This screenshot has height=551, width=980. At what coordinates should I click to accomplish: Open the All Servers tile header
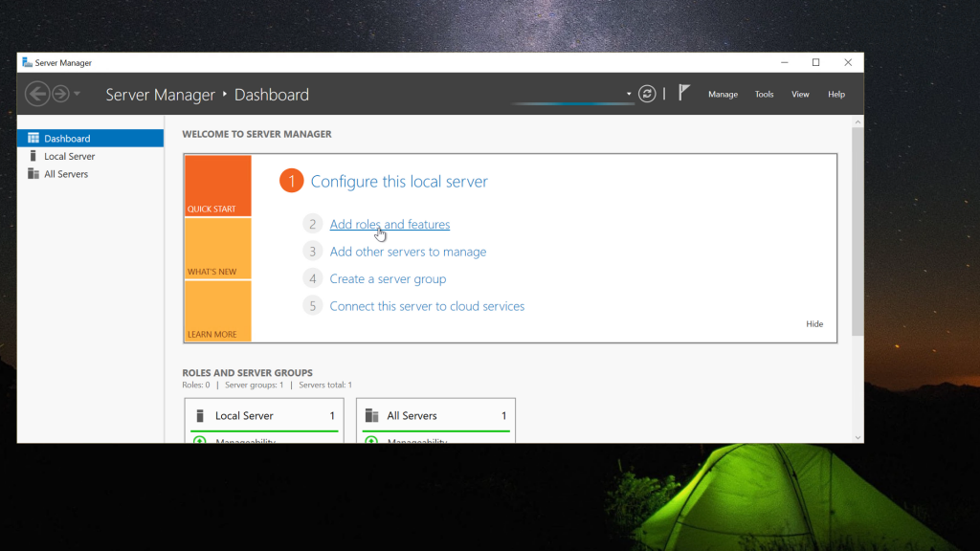point(435,415)
